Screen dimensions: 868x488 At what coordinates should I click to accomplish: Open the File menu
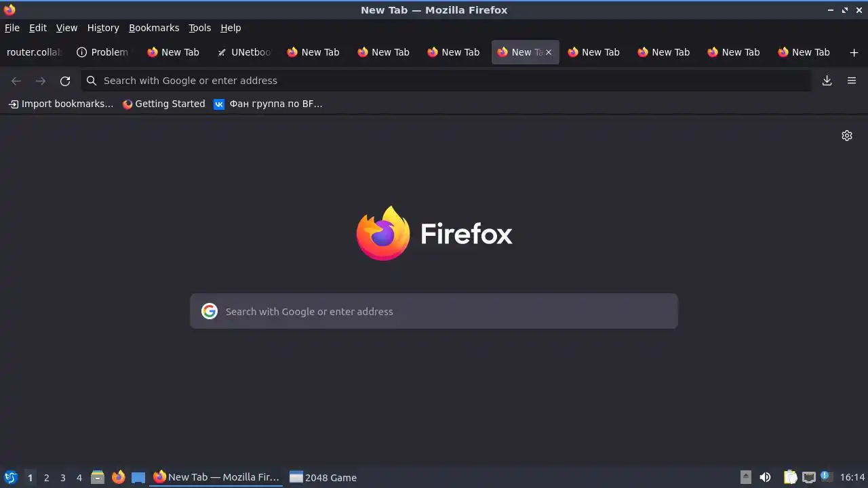pyautogui.click(x=12, y=28)
